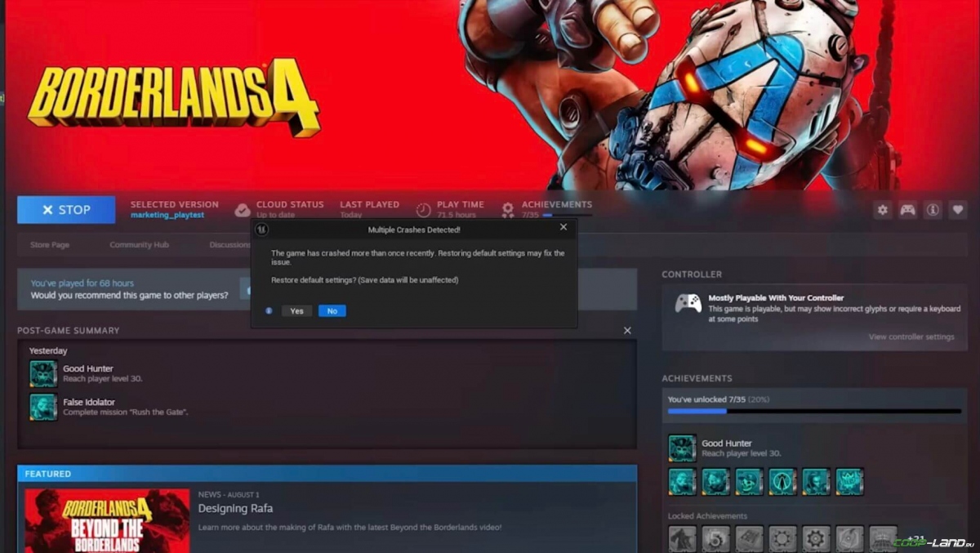The width and height of the screenshot is (980, 553).
Task: Click the Cloud Status icon
Action: [242, 208]
